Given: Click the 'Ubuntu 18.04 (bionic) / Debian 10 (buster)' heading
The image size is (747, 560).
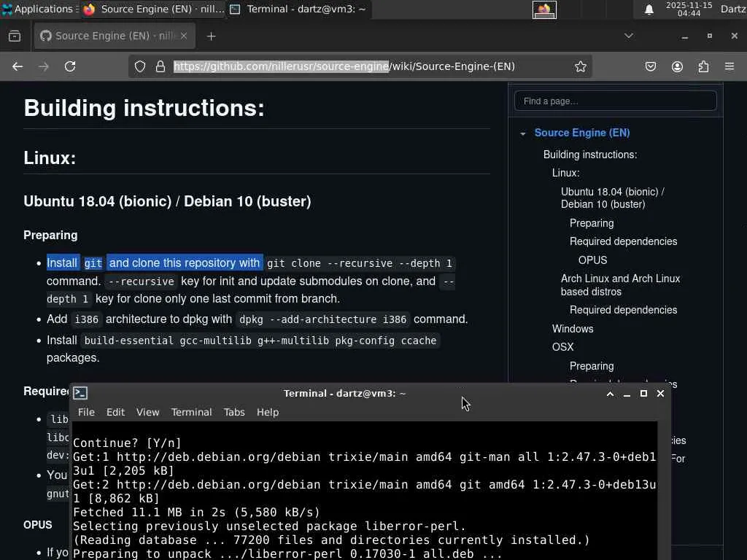Looking at the screenshot, I should pyautogui.click(x=167, y=201).
